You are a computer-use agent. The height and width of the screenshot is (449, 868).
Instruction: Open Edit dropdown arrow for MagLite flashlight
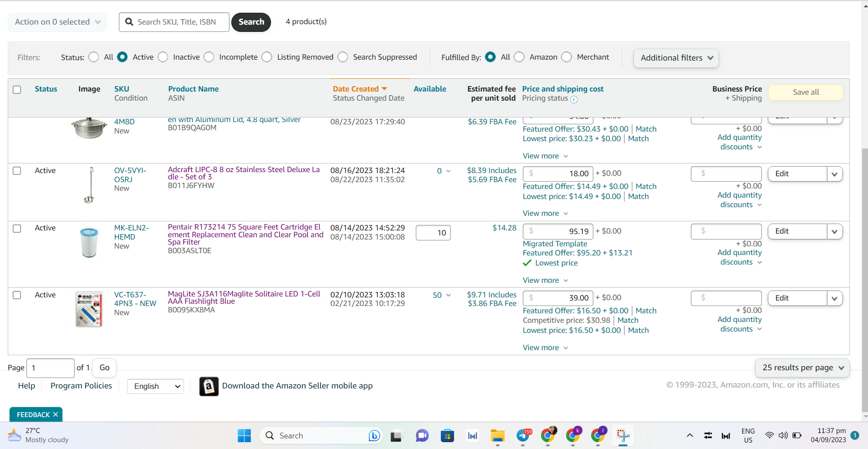[x=835, y=298]
